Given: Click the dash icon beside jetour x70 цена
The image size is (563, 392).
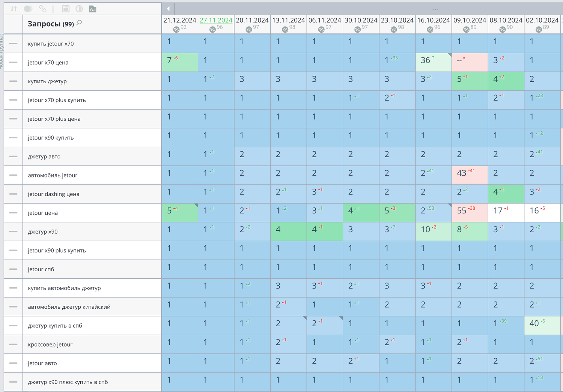Looking at the screenshot, I should tap(14, 62).
